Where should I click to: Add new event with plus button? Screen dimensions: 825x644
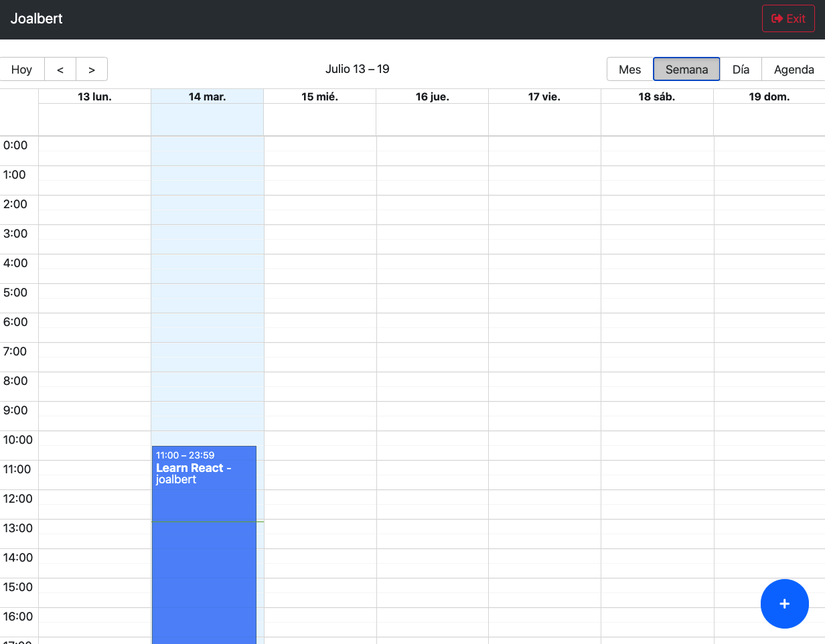[785, 604]
